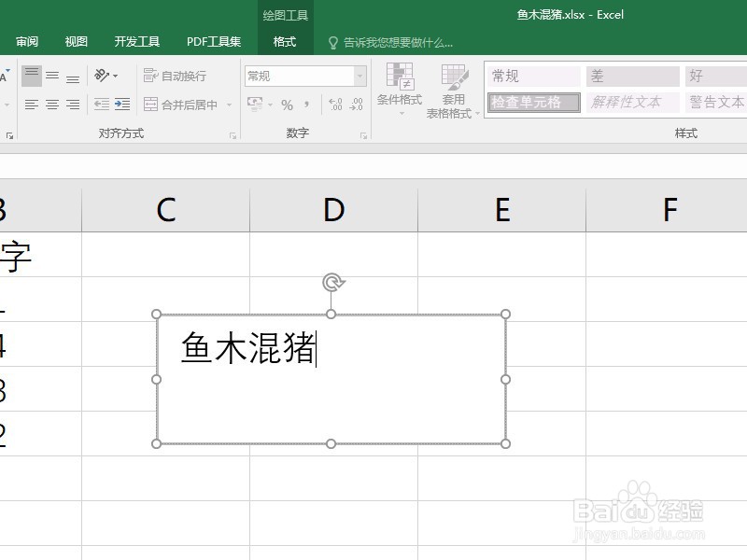Apply comma style format
Screen dimensions: 747x560
click(307, 105)
